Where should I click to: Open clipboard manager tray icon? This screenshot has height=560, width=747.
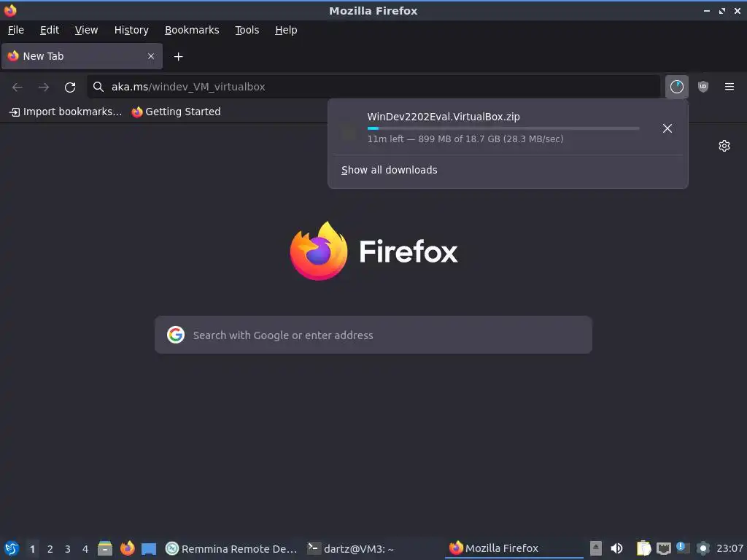tap(643, 548)
